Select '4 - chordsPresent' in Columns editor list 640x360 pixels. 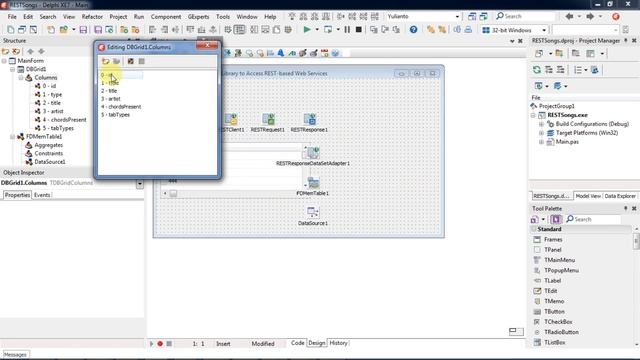point(121,107)
